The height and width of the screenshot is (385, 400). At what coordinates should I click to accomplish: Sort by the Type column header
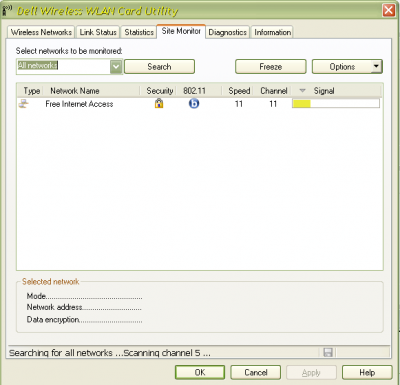point(31,91)
